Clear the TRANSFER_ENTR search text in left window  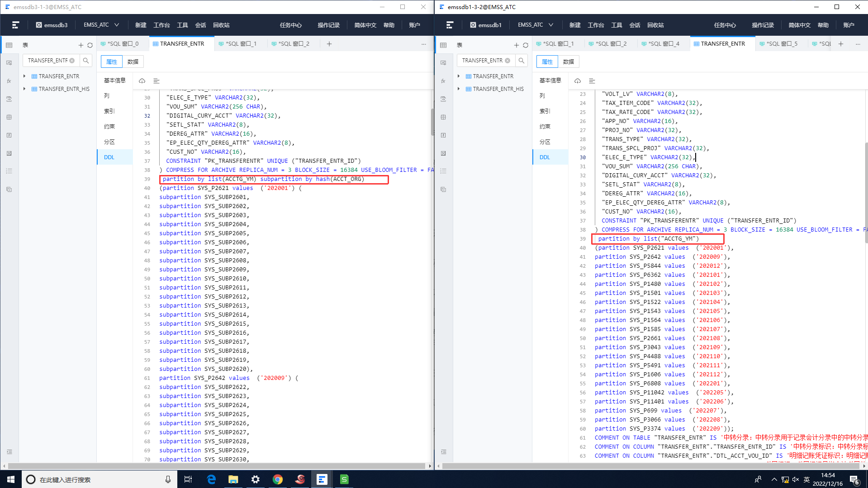click(72, 61)
